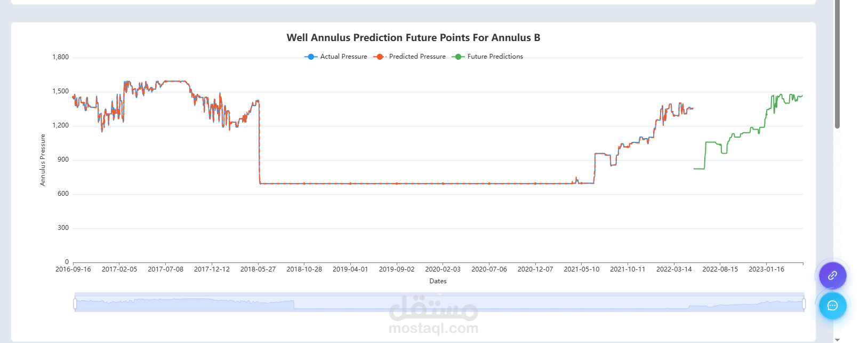Click the blue Actual Pressure legend marker
This screenshot has height=343, width=868.
coord(311,57)
